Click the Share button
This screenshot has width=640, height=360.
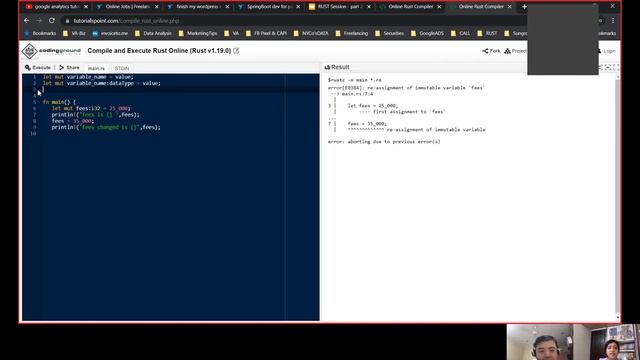tap(69, 67)
